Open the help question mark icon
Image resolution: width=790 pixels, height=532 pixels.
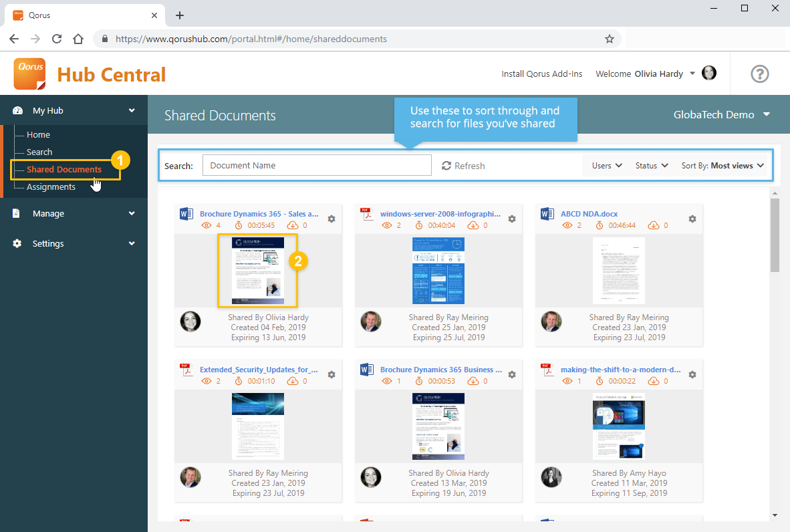(x=759, y=74)
